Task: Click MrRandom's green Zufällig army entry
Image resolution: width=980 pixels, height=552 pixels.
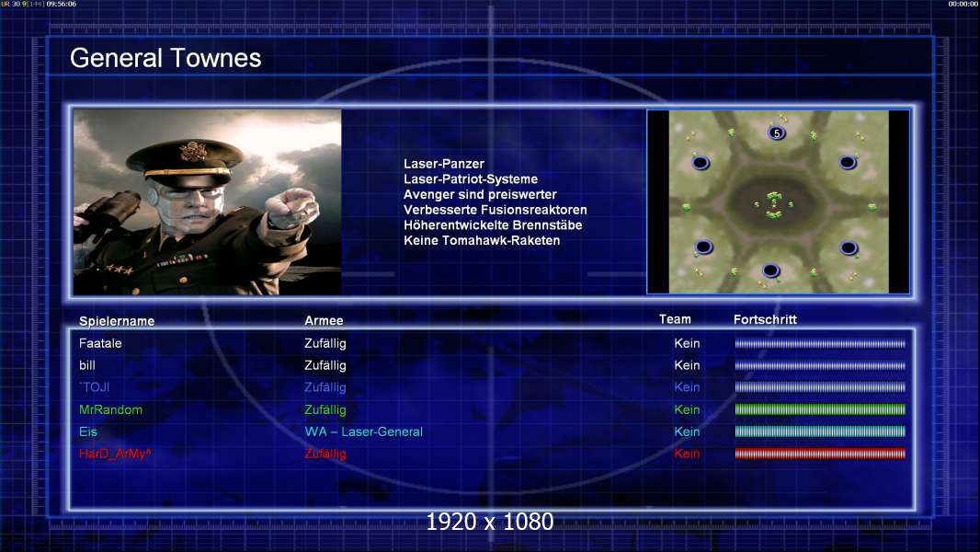Action: pyautogui.click(x=325, y=409)
